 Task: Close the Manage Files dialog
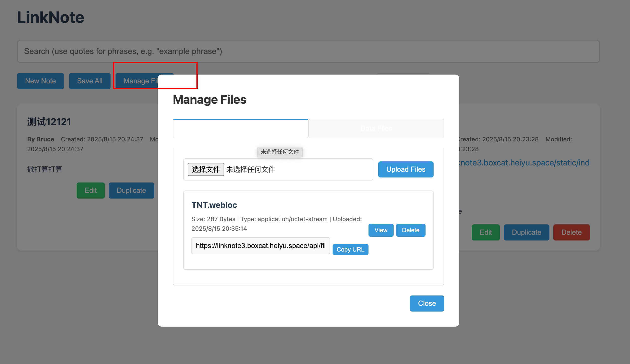pyautogui.click(x=427, y=304)
